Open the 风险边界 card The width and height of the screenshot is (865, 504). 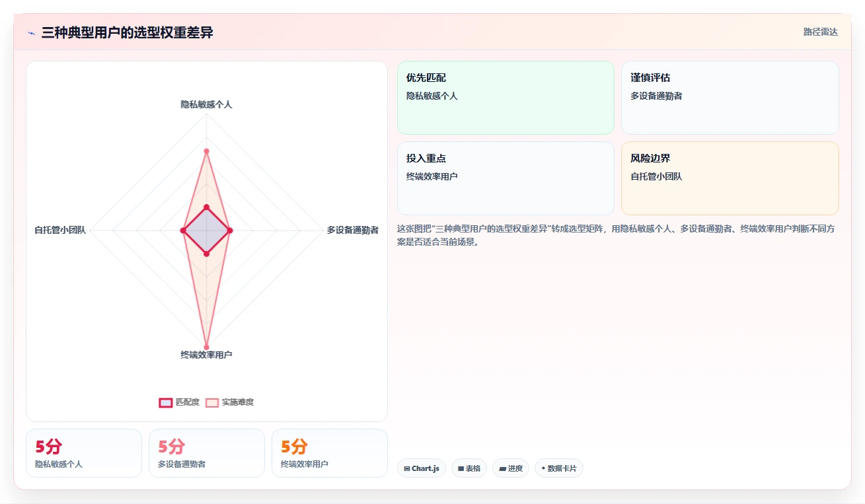click(x=730, y=178)
